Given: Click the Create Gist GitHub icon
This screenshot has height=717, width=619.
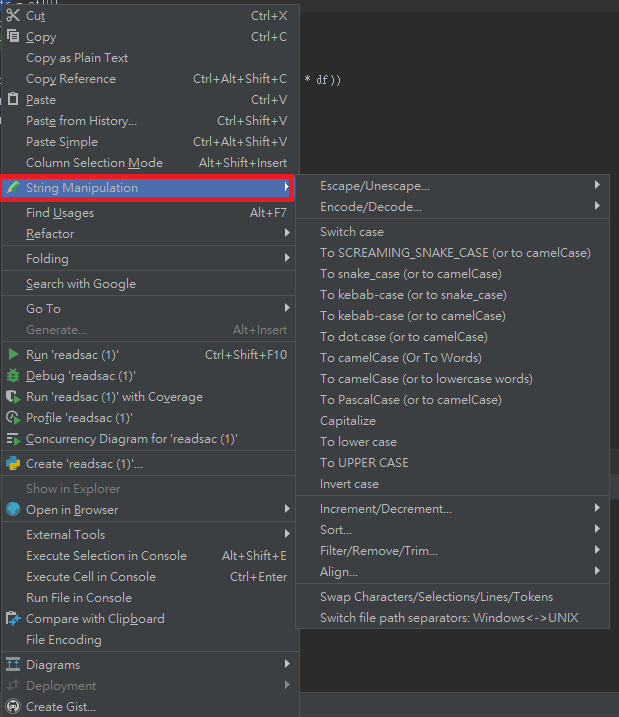Looking at the screenshot, I should pyautogui.click(x=13, y=707).
